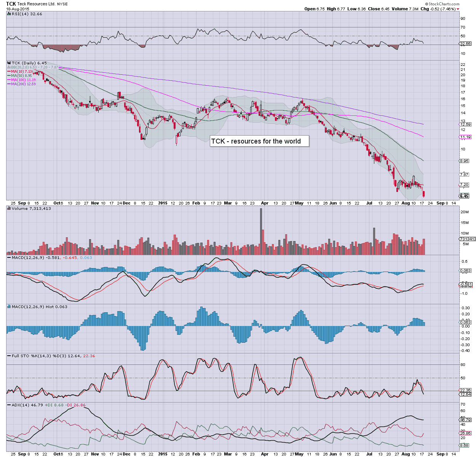Click the red down arrow after Chg
The image size is (476, 457).
[x=458, y=9]
